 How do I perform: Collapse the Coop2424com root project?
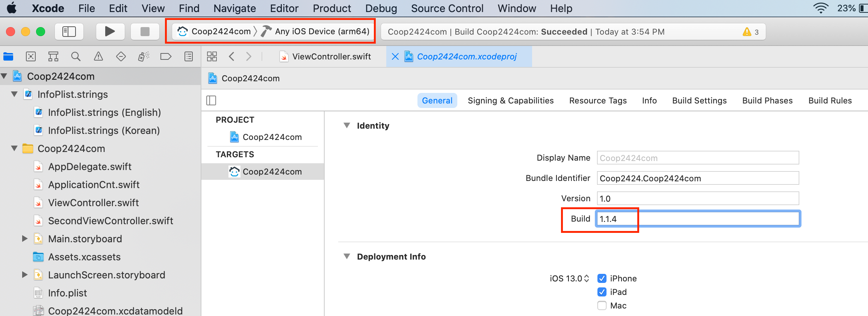point(4,76)
